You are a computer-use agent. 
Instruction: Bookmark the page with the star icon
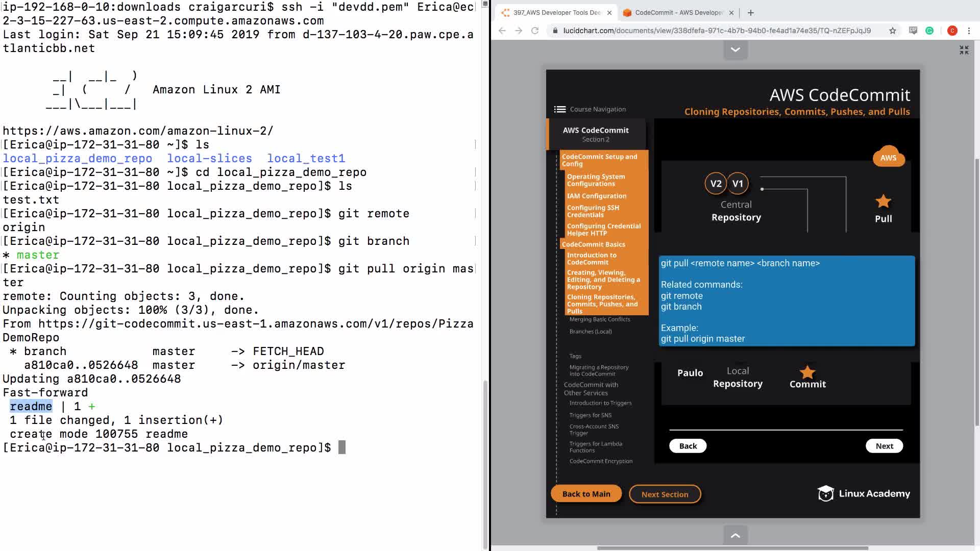tap(892, 31)
